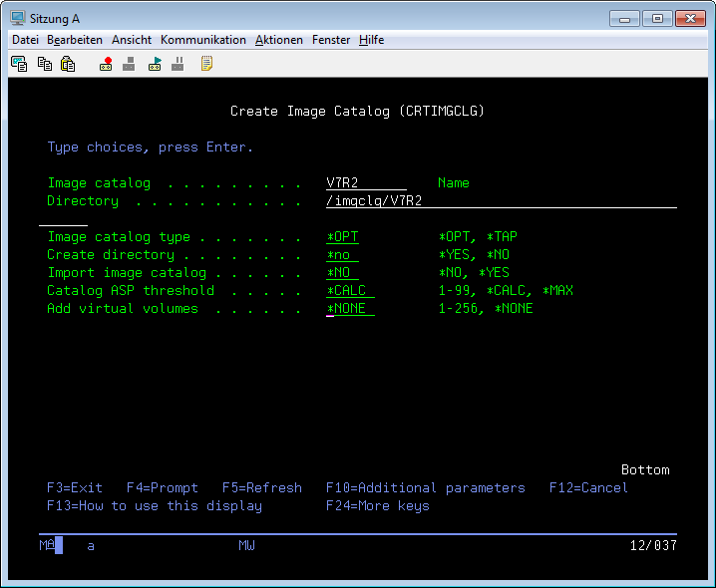The image size is (716, 588).
Task: Click the Directory field with /imgclg/V7R2
Action: [x=501, y=201]
